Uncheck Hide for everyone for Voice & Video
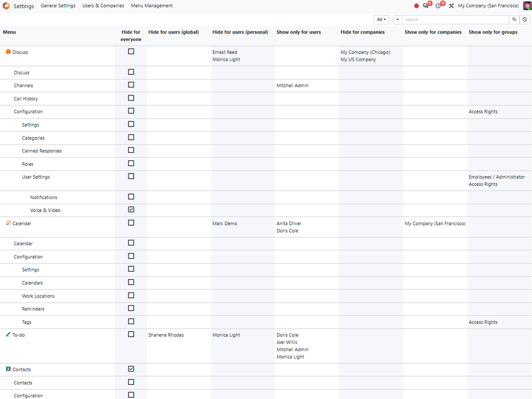This screenshot has height=399, width=532. tap(131, 209)
